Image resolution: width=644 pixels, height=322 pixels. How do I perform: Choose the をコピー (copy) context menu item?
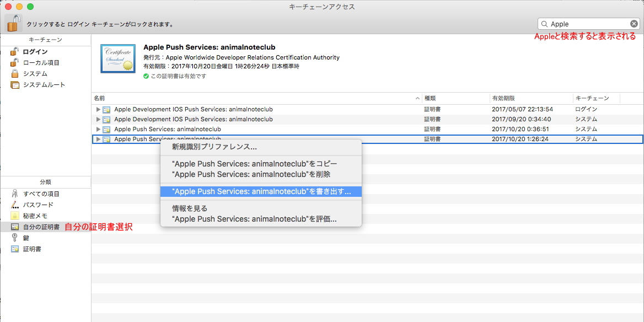(x=261, y=163)
